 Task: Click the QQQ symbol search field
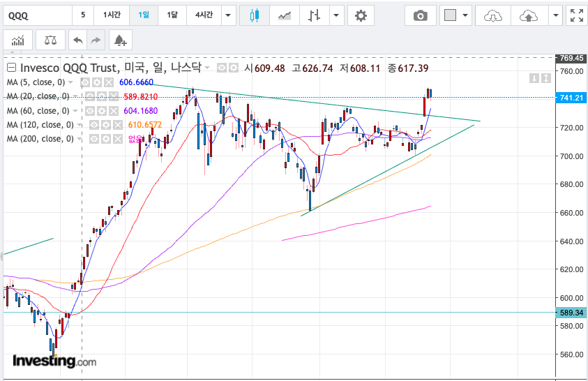pos(38,15)
